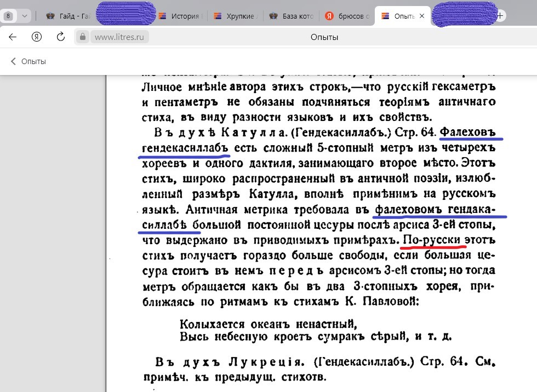Expand the tab list dropdown chevron

coord(24,16)
